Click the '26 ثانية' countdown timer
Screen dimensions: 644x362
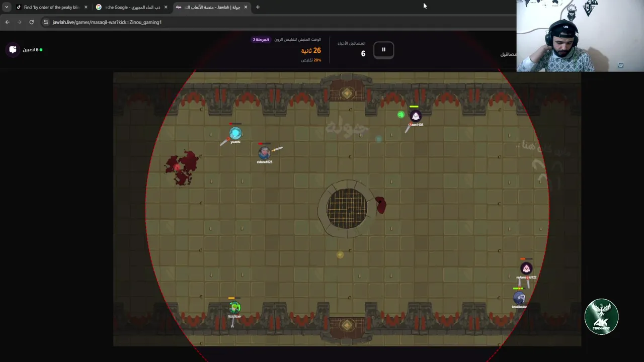coord(311,50)
